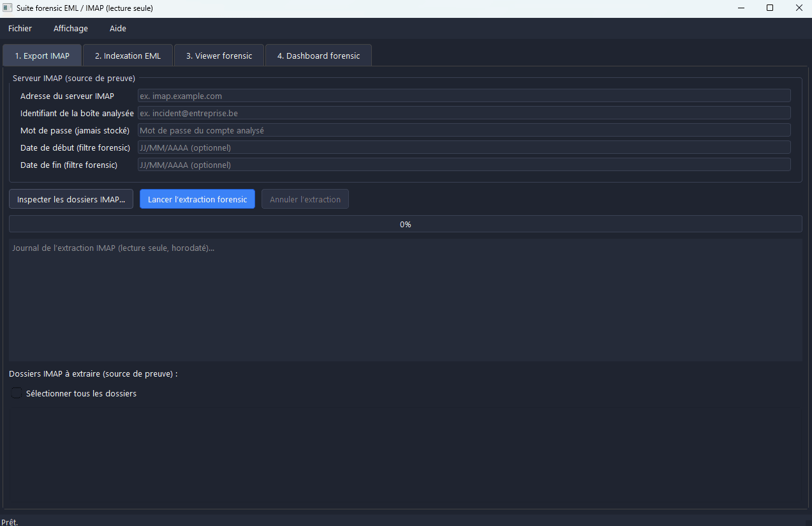The width and height of the screenshot is (812, 526).
Task: Switch to the Export IMAP tab
Action: tap(42, 56)
